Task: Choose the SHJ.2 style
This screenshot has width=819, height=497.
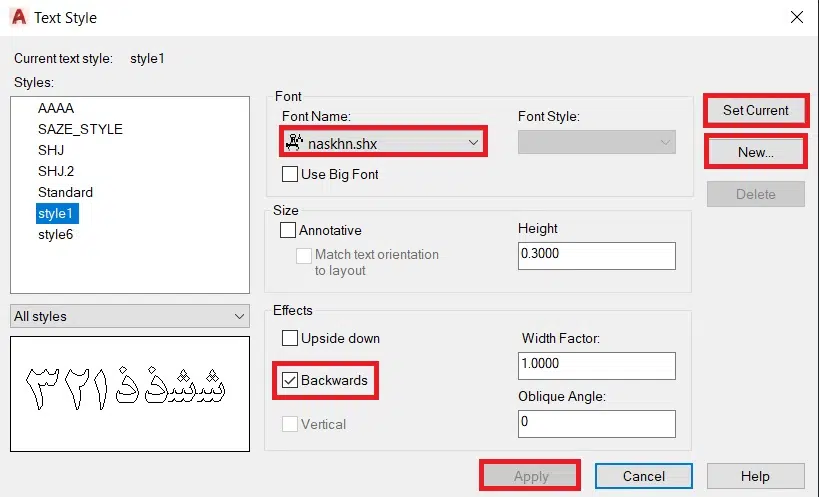Action: point(56,171)
